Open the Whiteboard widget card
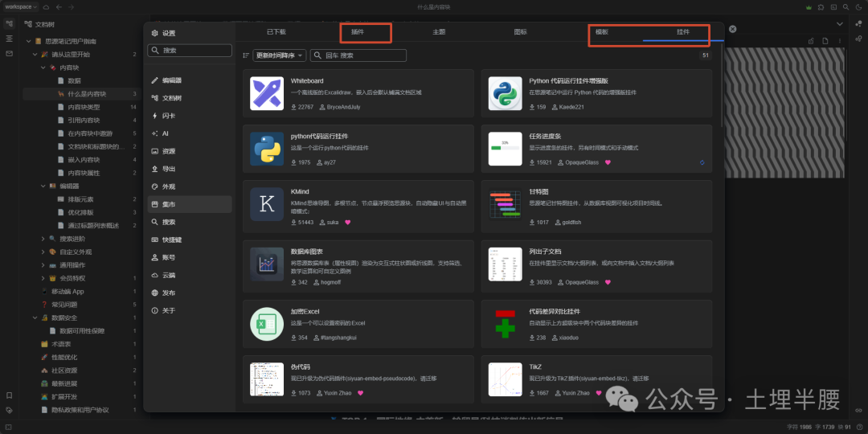This screenshot has width=868, height=434. click(358, 93)
